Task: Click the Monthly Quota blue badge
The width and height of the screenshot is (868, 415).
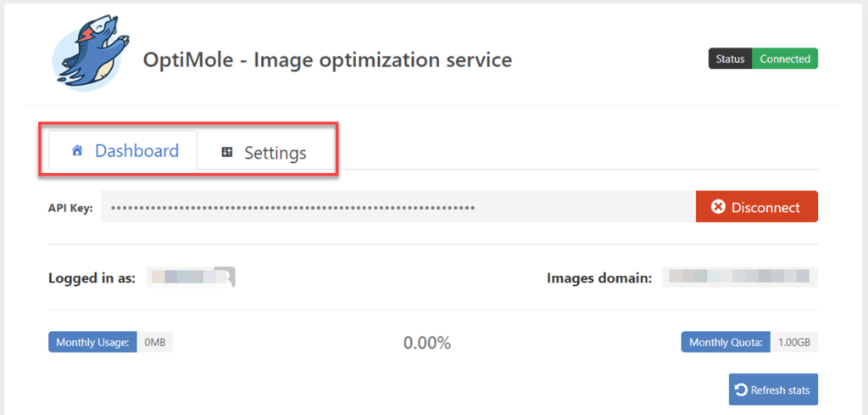Action: (726, 343)
